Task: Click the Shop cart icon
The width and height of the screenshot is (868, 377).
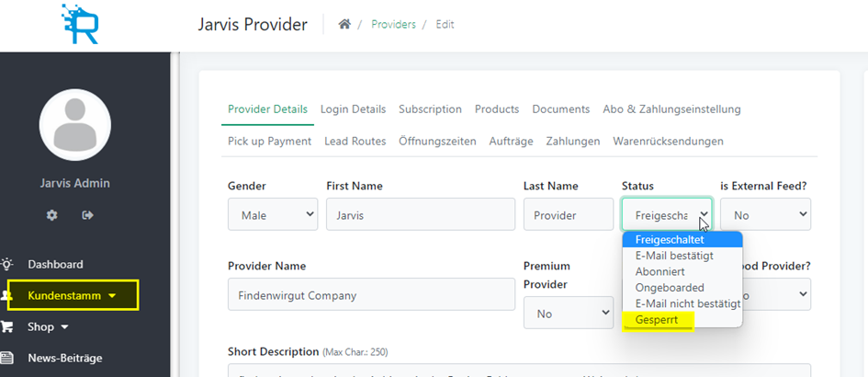Action: point(6,326)
